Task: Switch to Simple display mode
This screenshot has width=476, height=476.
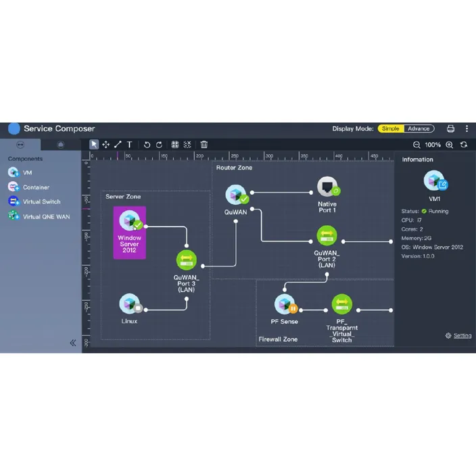Action: pyautogui.click(x=391, y=128)
